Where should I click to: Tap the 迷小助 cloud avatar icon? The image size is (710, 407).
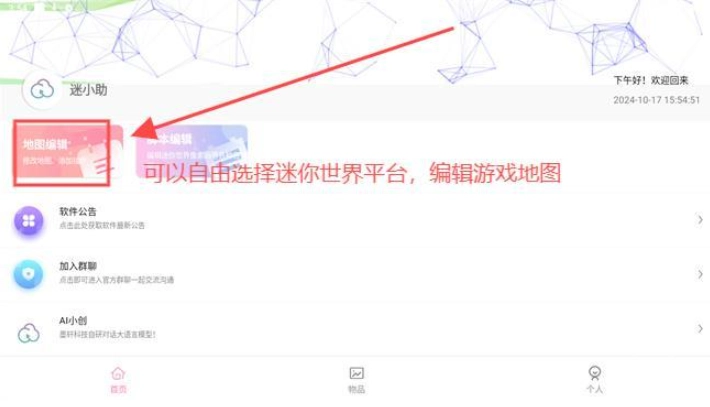(x=42, y=90)
